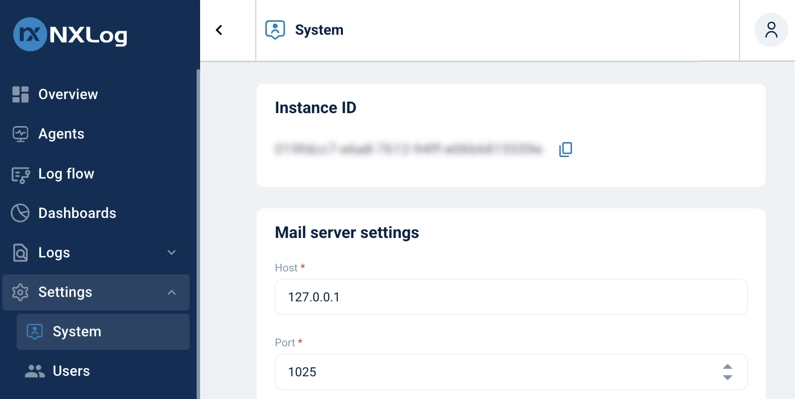Open the System settings page
This screenshot has width=795, height=399.
point(103,332)
